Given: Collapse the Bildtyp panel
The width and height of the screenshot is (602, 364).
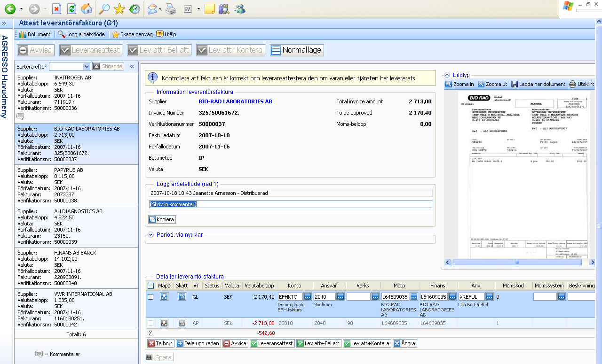Looking at the screenshot, I should pos(447,75).
